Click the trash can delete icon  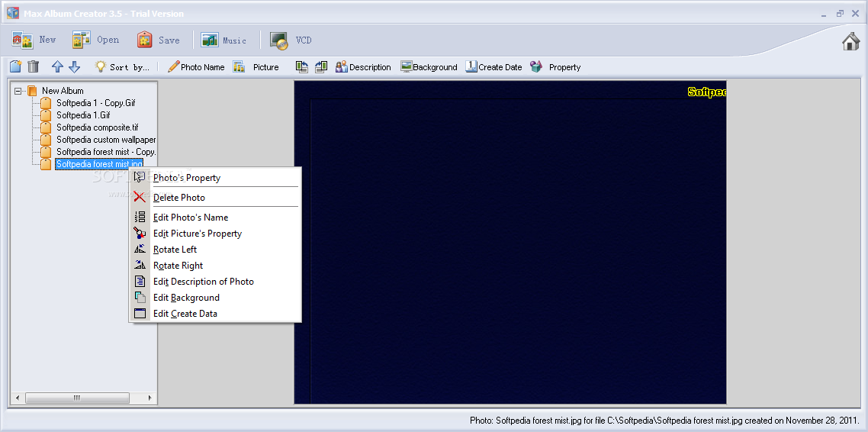click(x=34, y=67)
